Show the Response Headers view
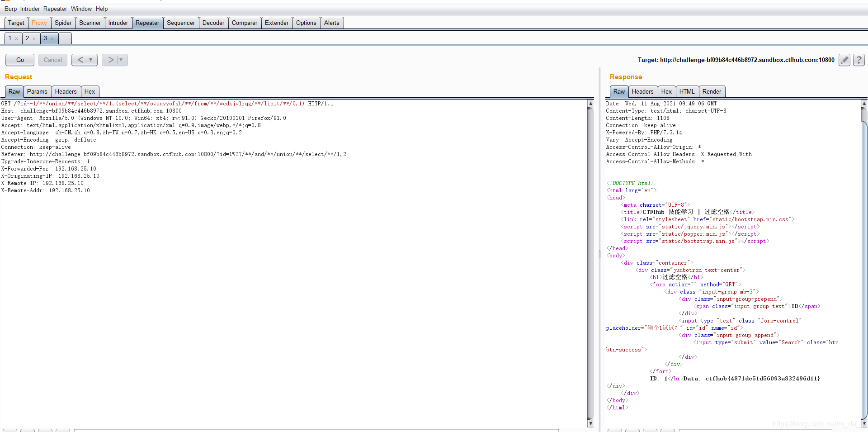 pos(642,91)
